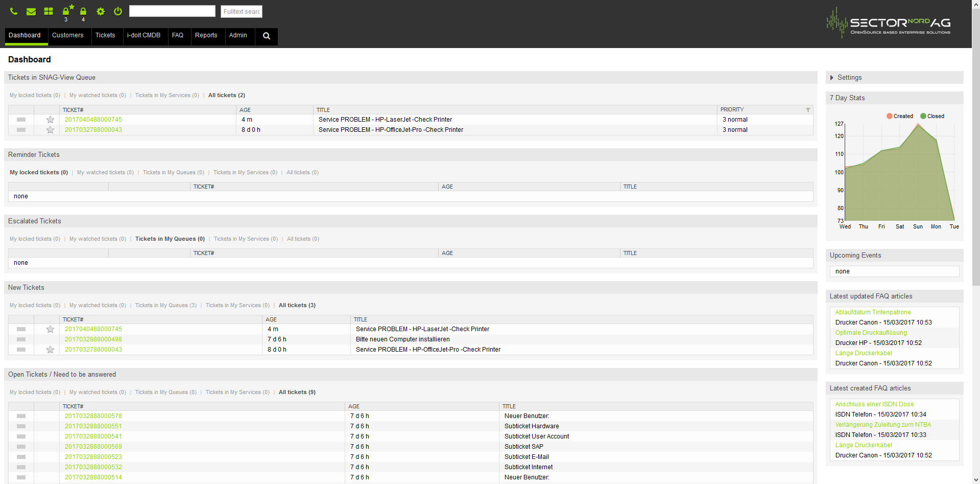Open the grid overview icon in toolbar
Image resolution: width=980 pixels, height=484 pixels.
tap(49, 11)
